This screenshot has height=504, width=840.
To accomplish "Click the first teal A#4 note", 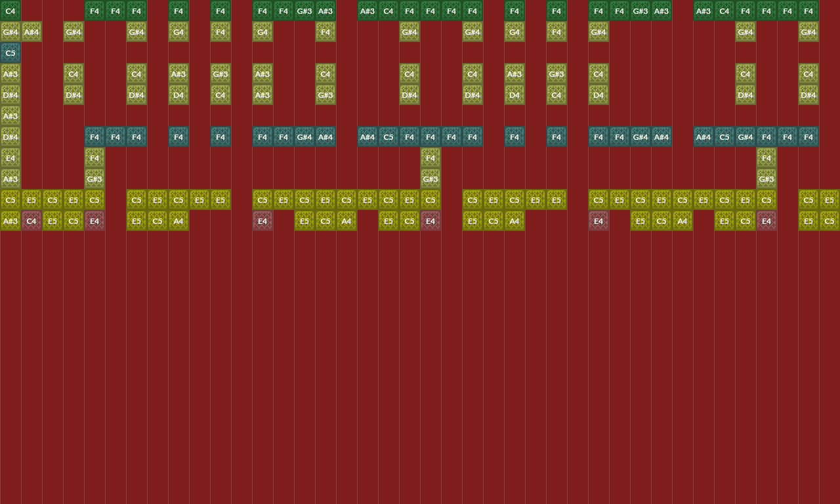I will [325, 136].
